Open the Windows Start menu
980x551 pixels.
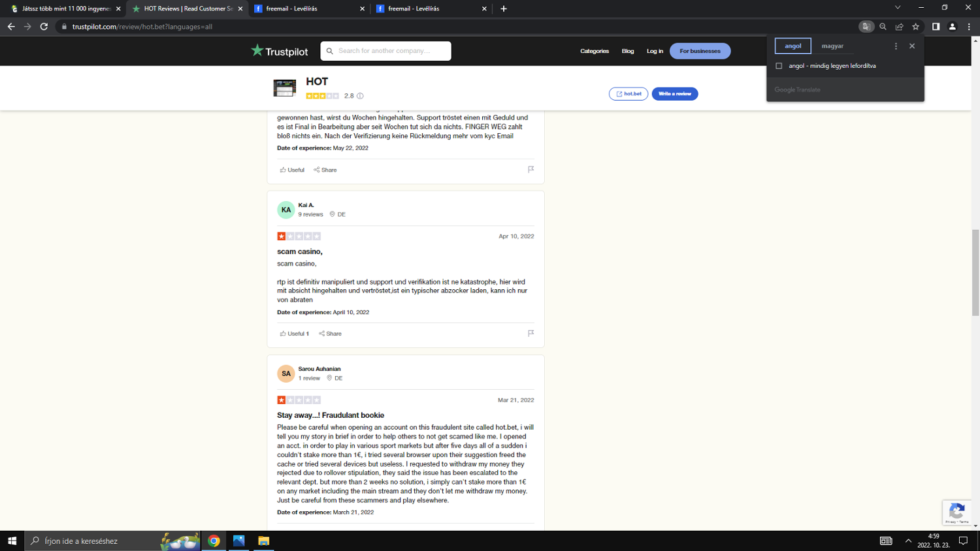point(12,541)
